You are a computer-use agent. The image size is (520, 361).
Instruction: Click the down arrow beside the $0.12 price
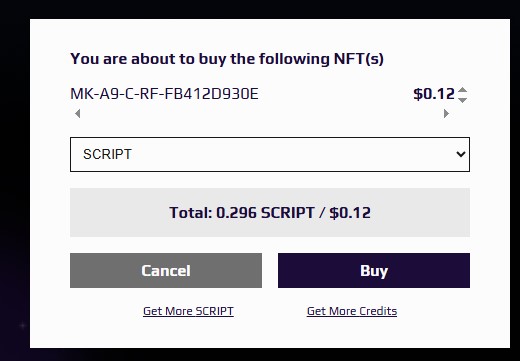[462, 100]
